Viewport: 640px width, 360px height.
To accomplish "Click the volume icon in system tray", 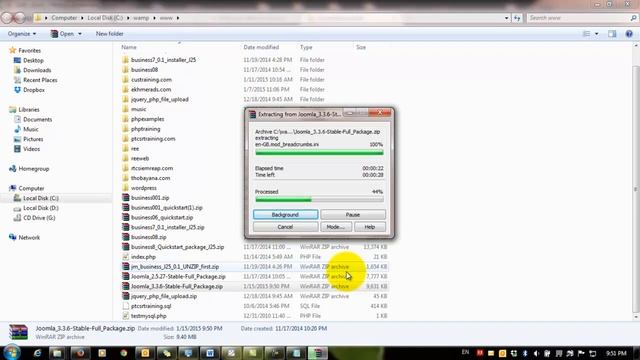I will 536,353.
